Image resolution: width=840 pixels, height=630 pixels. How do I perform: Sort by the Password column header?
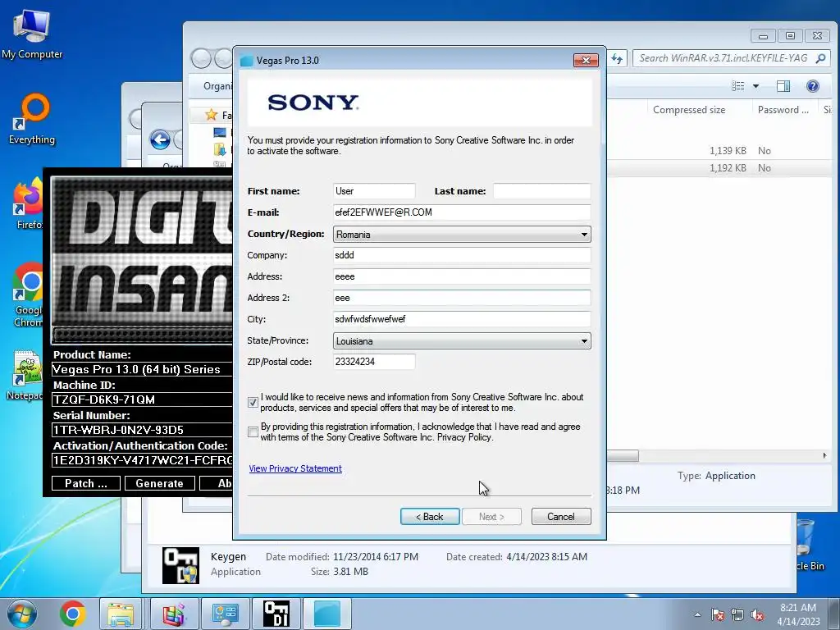coord(783,110)
